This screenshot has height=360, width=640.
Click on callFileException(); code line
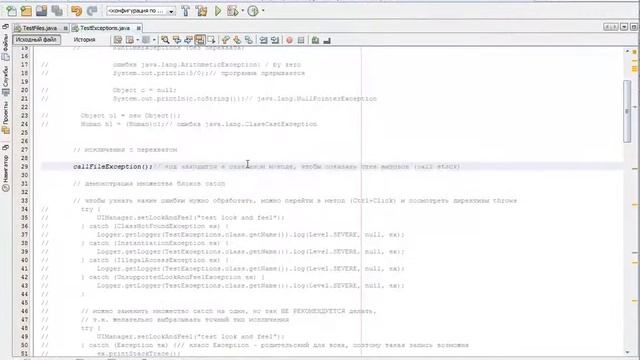113,167
